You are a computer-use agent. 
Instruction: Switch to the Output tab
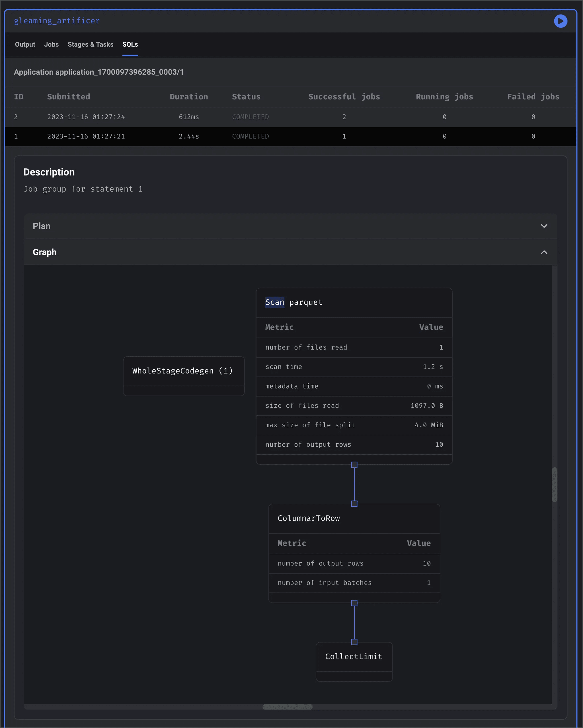tap(25, 44)
